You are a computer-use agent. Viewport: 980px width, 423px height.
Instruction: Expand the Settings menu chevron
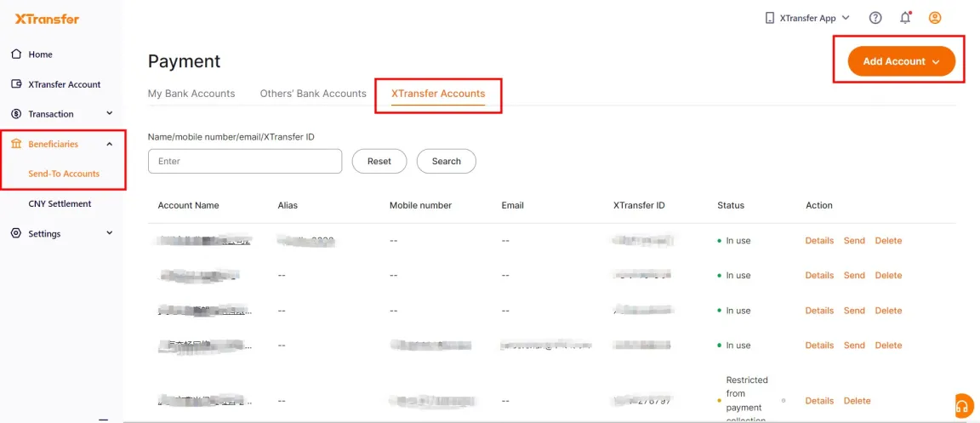(x=110, y=232)
